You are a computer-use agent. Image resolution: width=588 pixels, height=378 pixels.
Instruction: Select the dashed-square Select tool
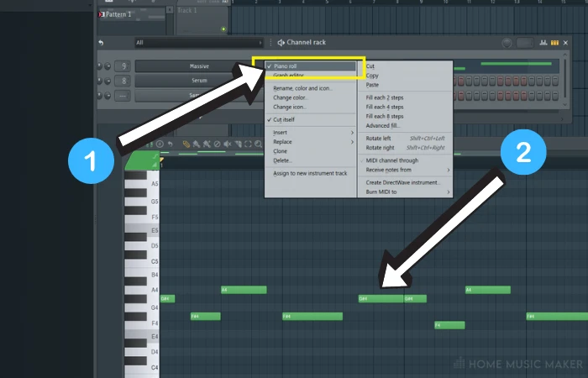248,144
